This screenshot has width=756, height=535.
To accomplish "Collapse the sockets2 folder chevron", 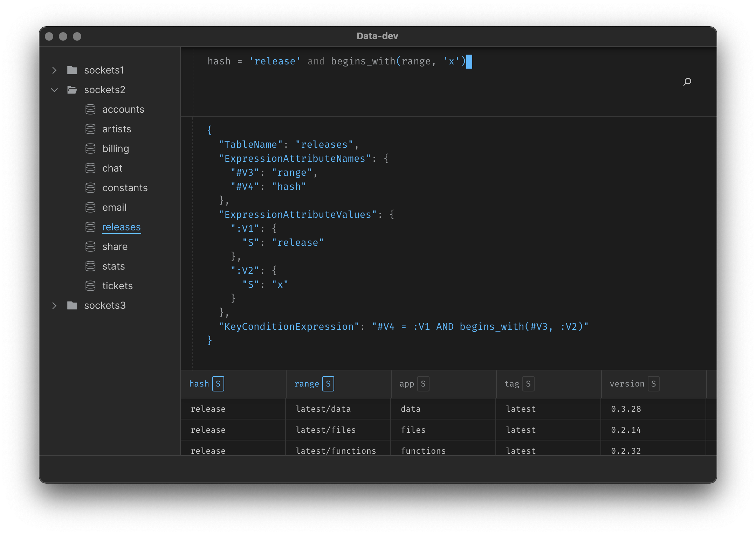I will coord(54,90).
